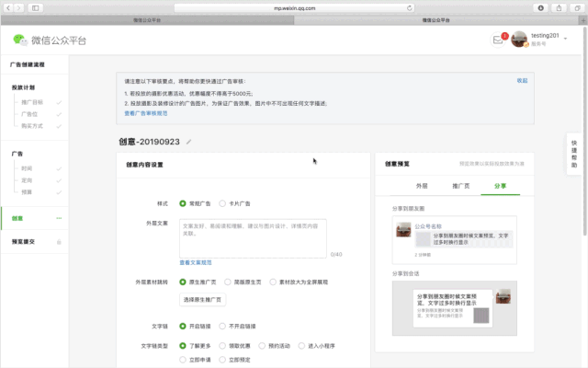Image resolution: width=588 pixels, height=368 pixels.
Task: Choose 原生推广页 for outer material jump
Action: [x=183, y=282]
